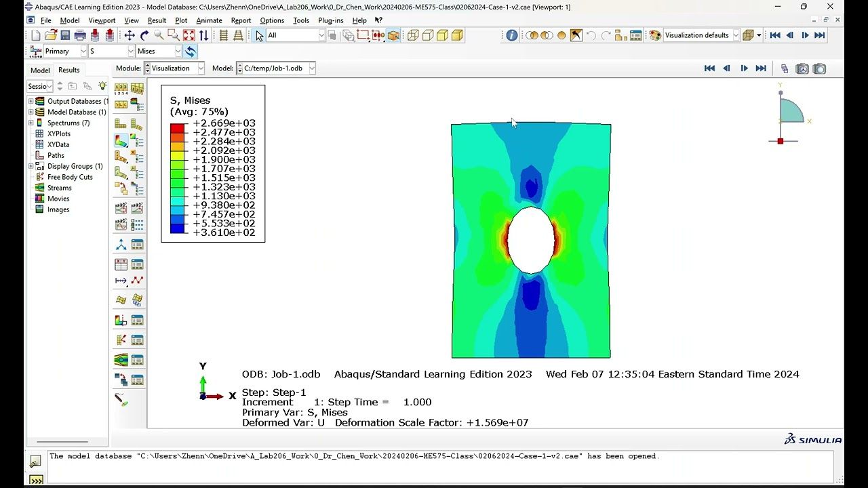Click the shaded render style icon

tap(457, 35)
